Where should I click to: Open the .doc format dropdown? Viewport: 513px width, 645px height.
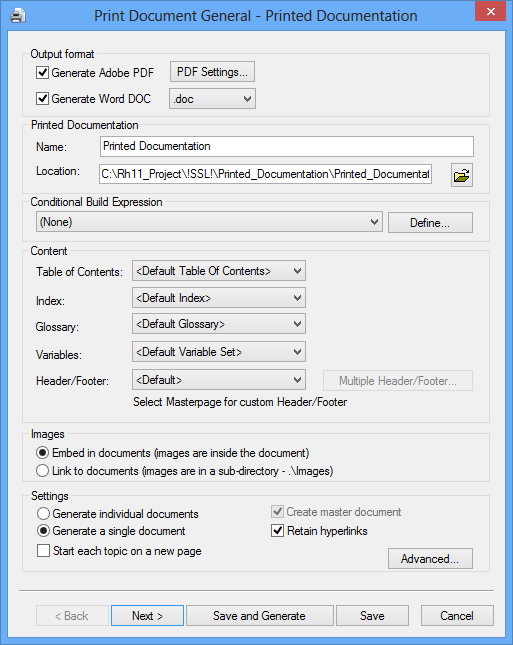(212, 99)
